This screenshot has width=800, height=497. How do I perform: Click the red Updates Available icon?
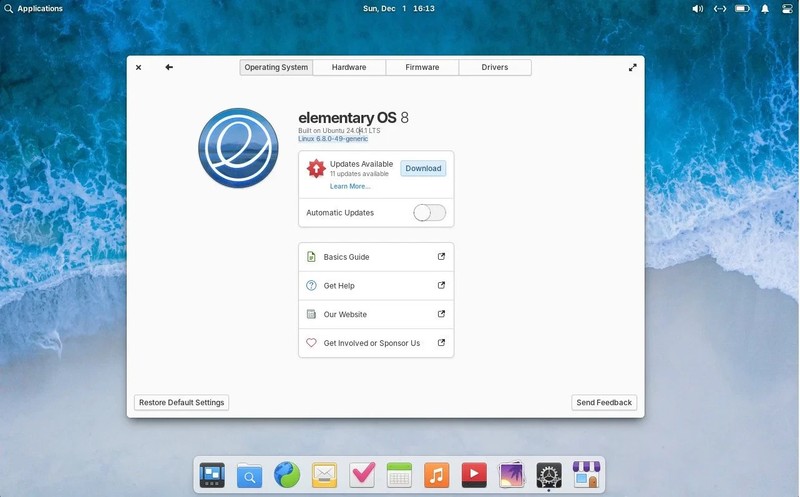pos(316,168)
